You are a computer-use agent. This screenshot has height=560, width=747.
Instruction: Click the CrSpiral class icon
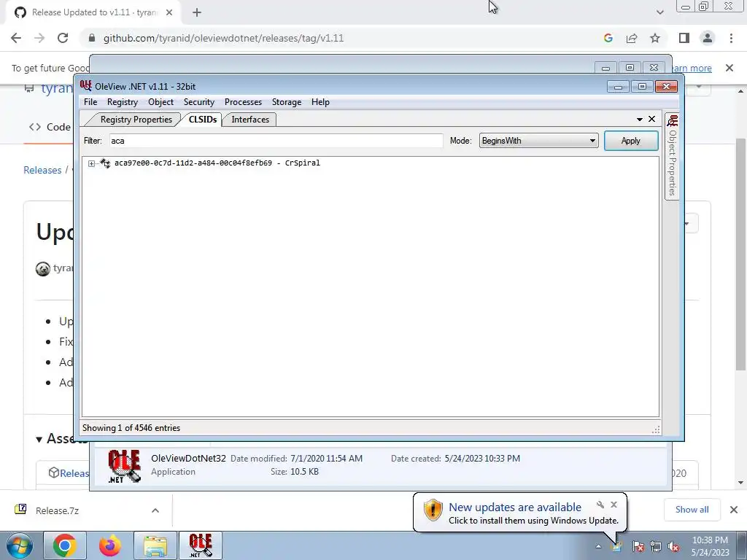(x=105, y=163)
